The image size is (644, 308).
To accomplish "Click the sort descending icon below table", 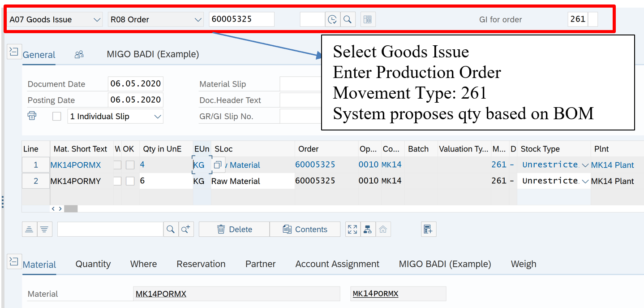I will click(44, 229).
